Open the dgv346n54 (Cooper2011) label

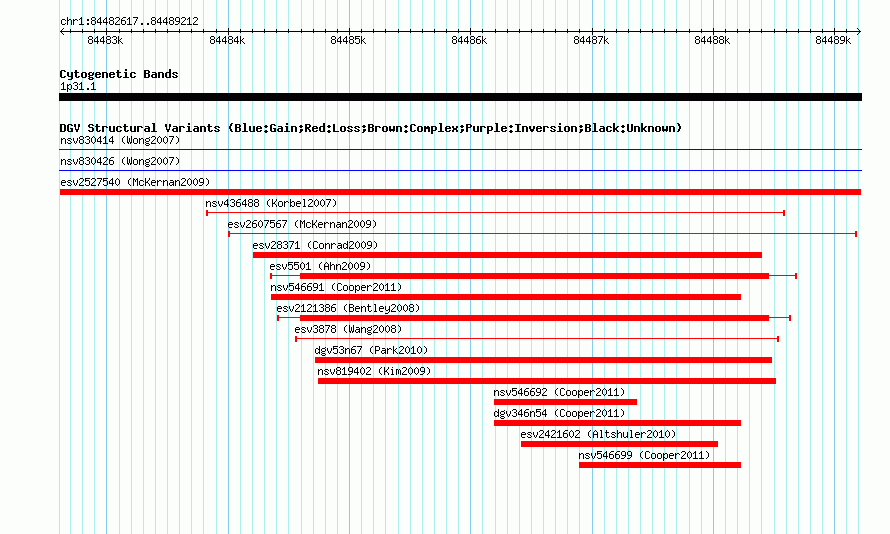pyautogui.click(x=559, y=413)
